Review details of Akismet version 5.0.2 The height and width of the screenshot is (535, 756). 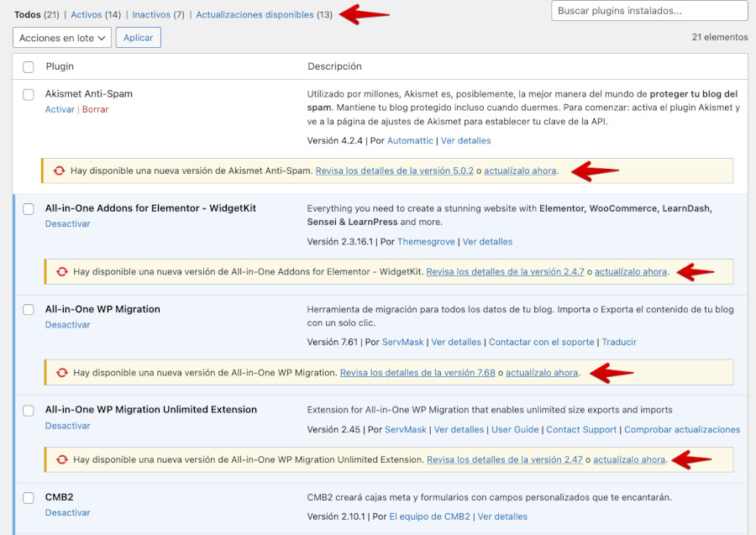[x=395, y=170]
